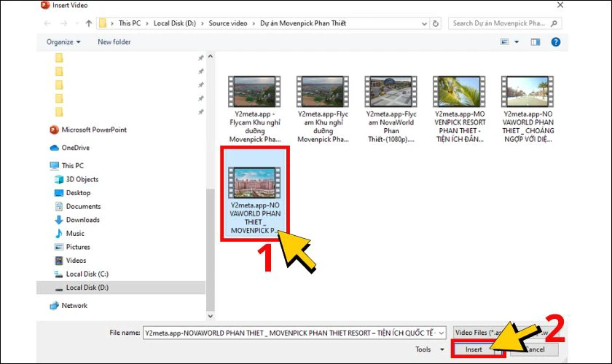Select video 'NOVAWORLD PHAN THIET _ CHOÁNG NGỢP'
612x364 pixels.
point(527,109)
